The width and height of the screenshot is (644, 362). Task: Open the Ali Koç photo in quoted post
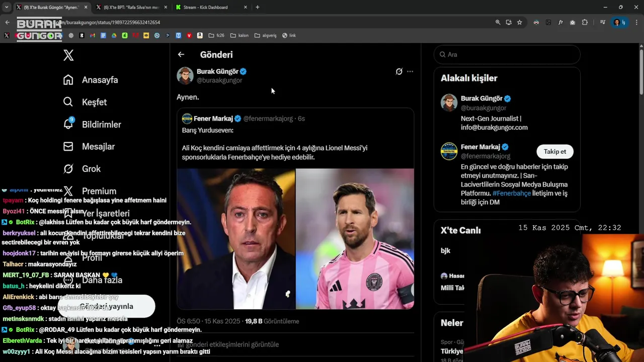[x=236, y=239]
